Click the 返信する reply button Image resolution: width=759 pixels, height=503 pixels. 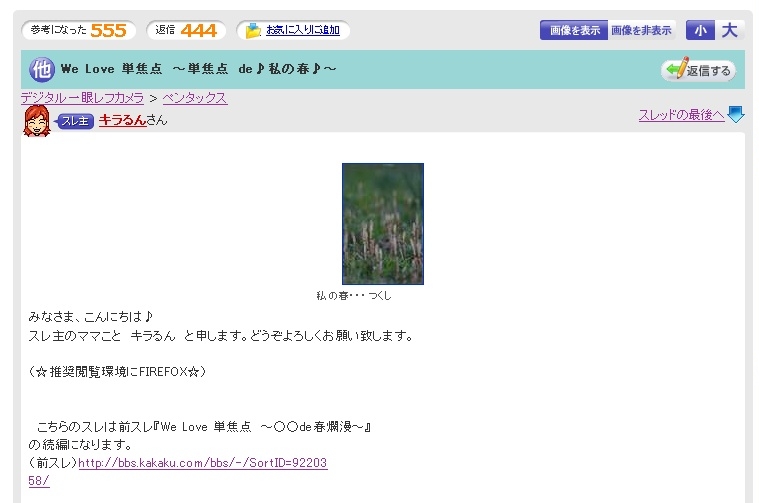[698, 70]
